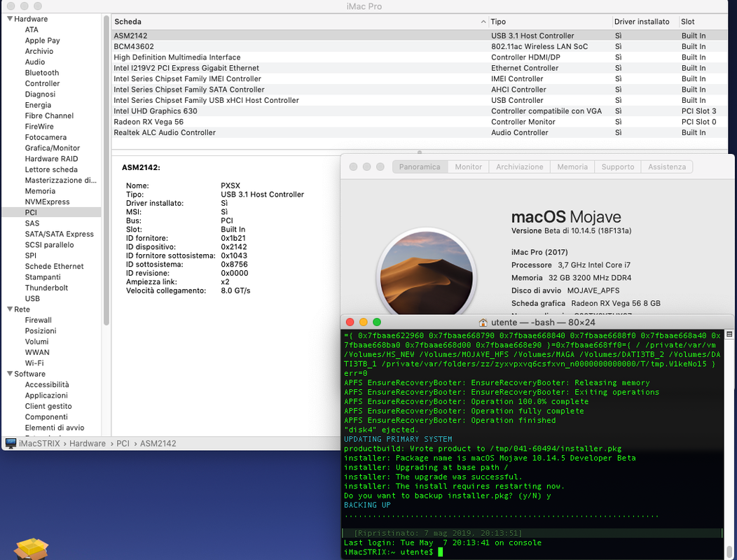
Task: Select Applicazioni under Software
Action: [46, 395]
